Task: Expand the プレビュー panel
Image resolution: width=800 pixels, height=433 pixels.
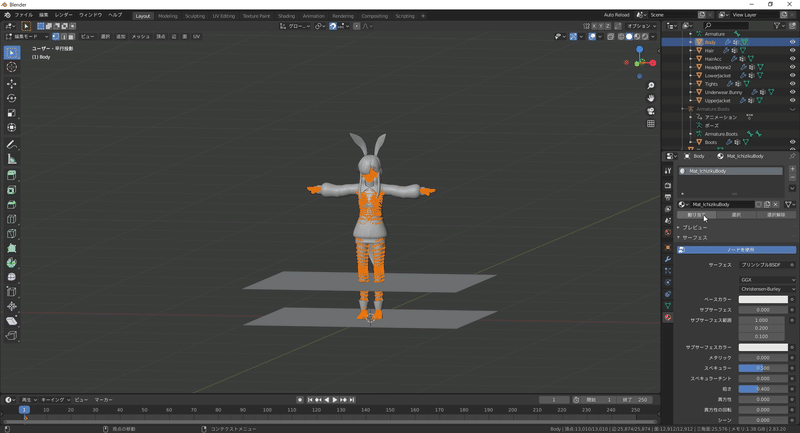Action: point(694,227)
